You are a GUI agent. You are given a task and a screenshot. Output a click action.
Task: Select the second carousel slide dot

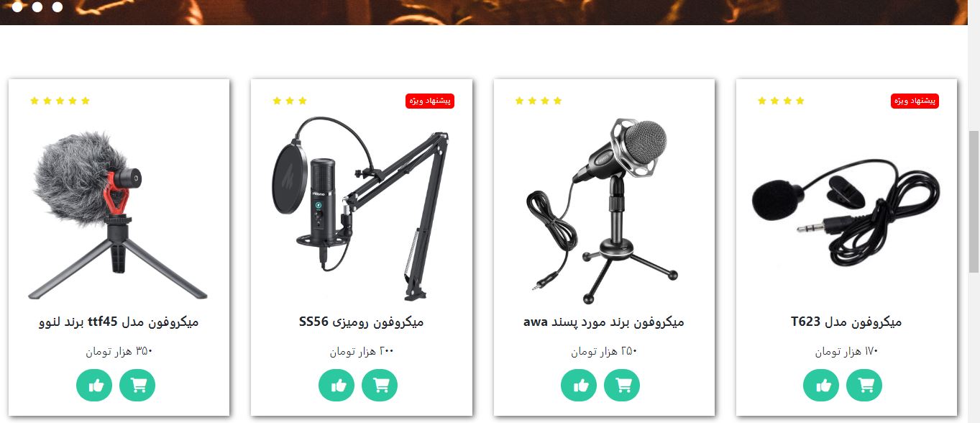pyautogui.click(x=37, y=7)
